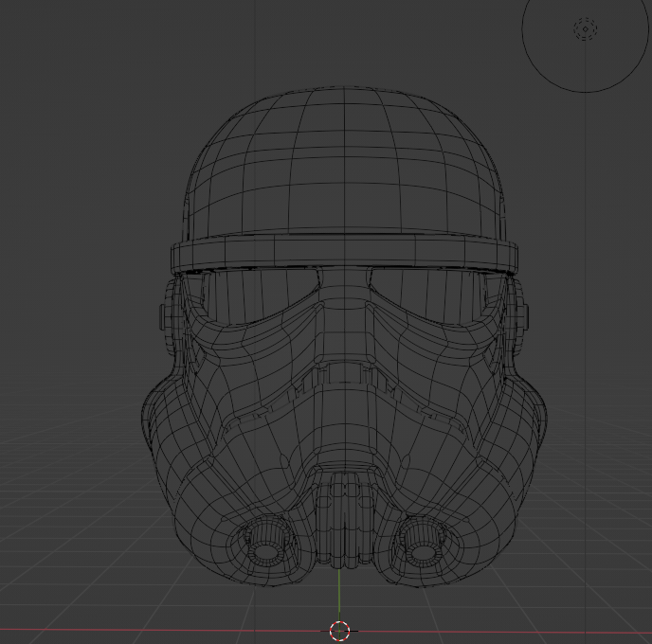Viewport: 652px width, 644px height.
Task: Click the helmet's center mouth vent grille
Action: click(x=344, y=520)
